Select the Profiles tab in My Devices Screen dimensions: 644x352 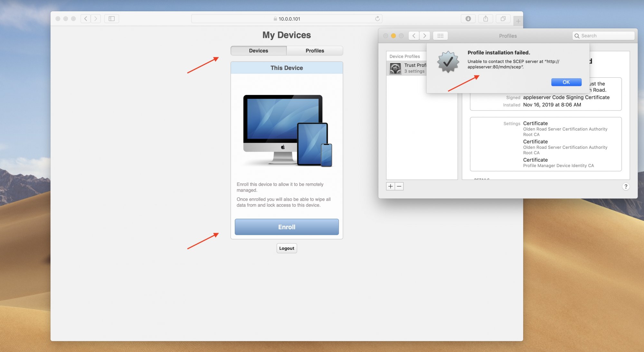314,50
